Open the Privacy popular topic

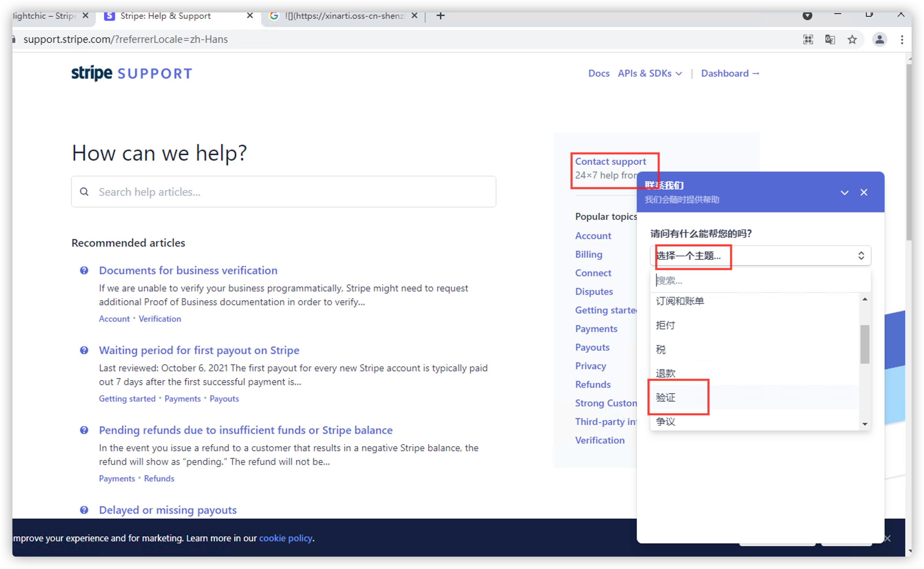590,366
